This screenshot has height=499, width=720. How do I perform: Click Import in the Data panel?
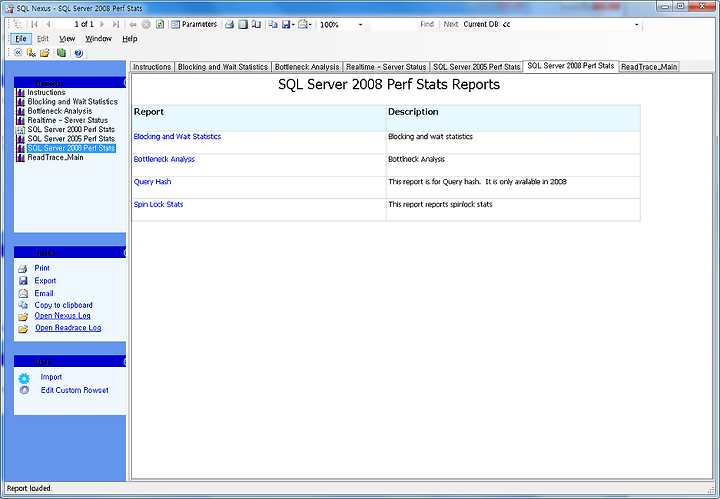pos(51,377)
